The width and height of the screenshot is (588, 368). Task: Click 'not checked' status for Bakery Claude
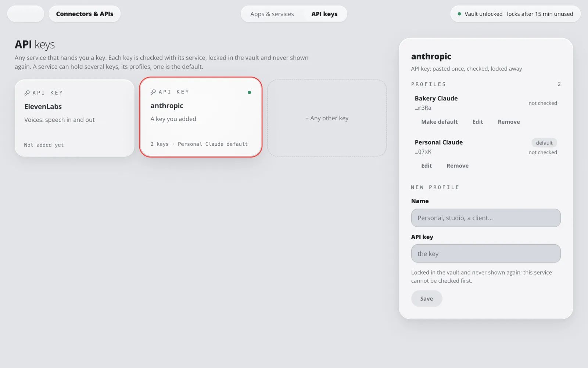pyautogui.click(x=543, y=103)
